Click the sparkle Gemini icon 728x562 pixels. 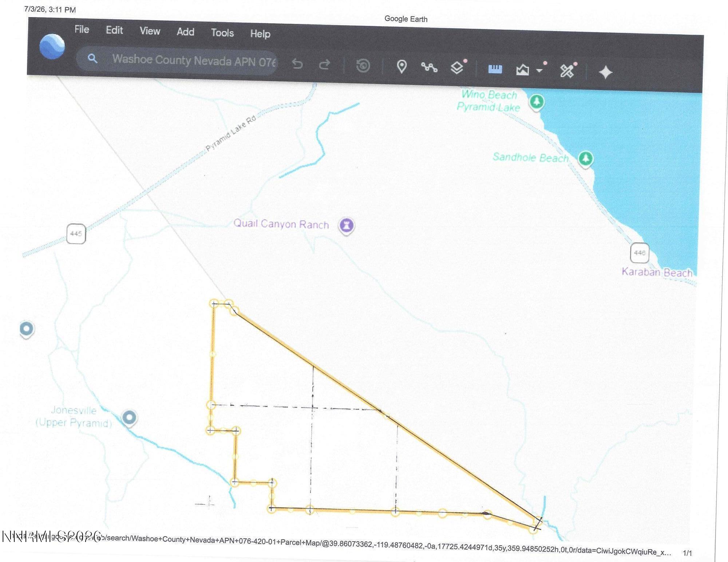(605, 72)
